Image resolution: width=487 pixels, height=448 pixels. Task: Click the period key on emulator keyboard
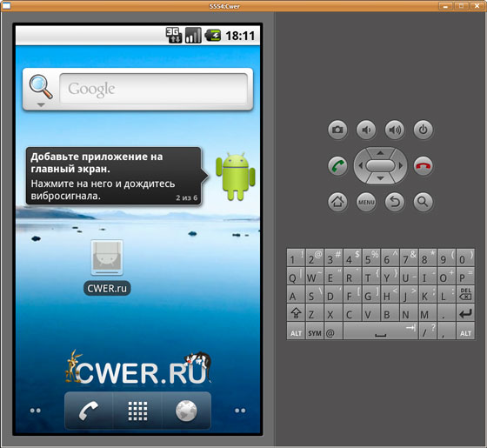[x=447, y=313]
